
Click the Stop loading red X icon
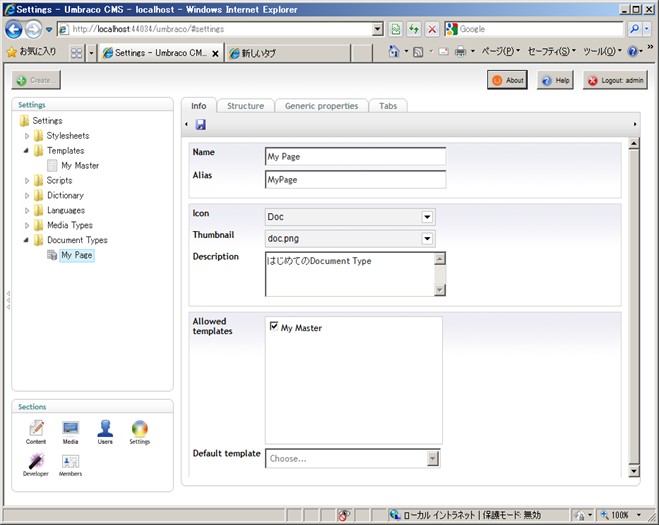[432, 29]
